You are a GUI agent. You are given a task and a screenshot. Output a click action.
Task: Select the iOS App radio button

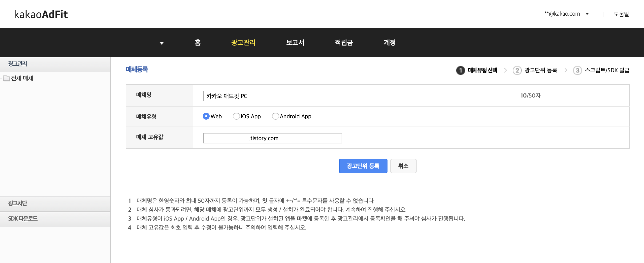[236, 116]
